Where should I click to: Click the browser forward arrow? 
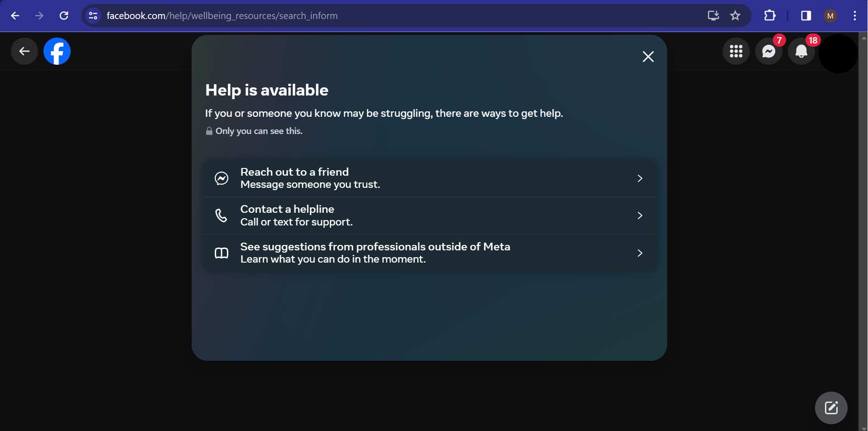pos(39,16)
